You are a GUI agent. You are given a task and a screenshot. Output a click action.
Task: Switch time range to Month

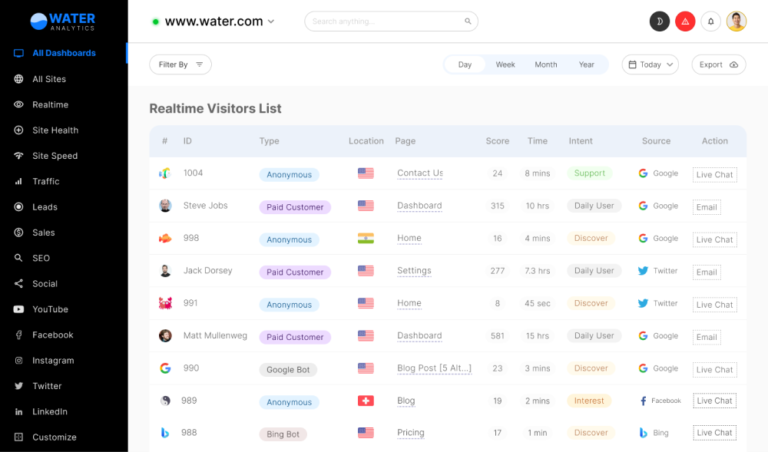click(546, 64)
